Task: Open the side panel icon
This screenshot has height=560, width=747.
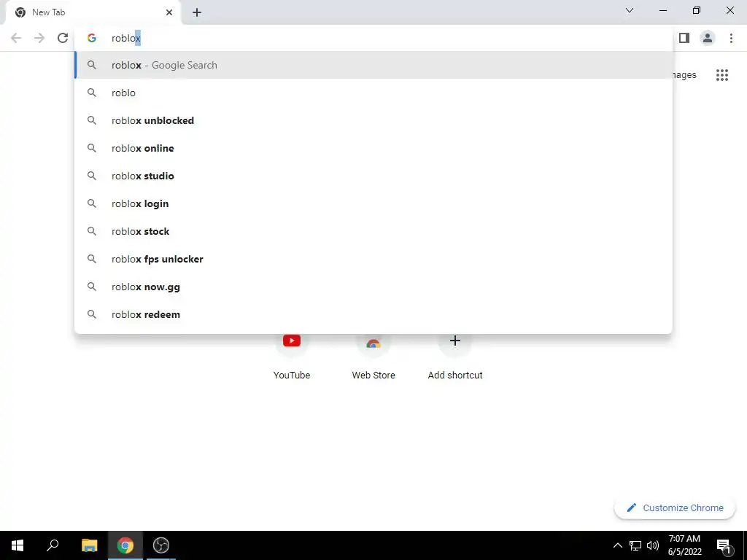Action: [x=684, y=38]
